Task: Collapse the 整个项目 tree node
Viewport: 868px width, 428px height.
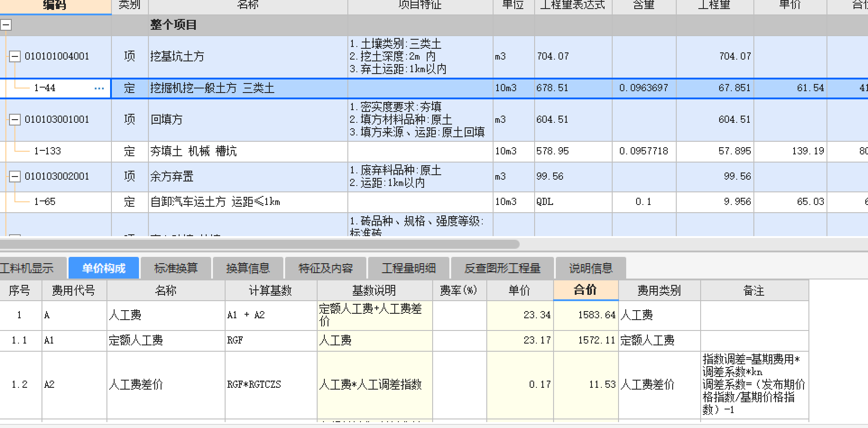Action: coord(6,25)
